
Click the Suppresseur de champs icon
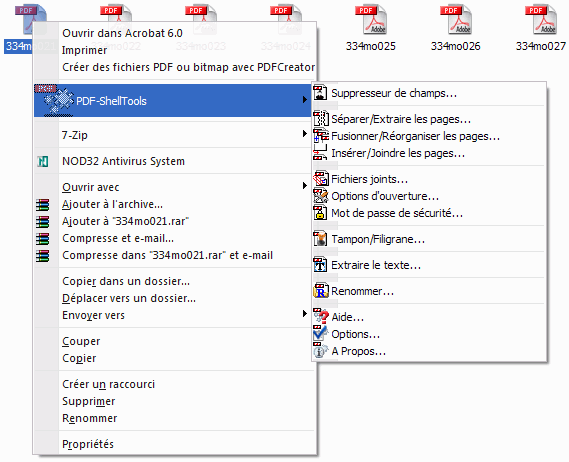[x=320, y=93]
